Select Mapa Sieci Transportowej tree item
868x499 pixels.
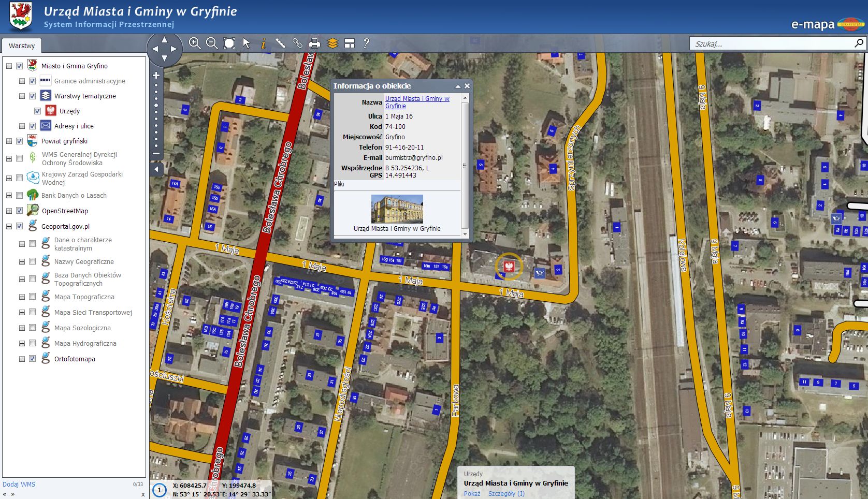pos(93,312)
